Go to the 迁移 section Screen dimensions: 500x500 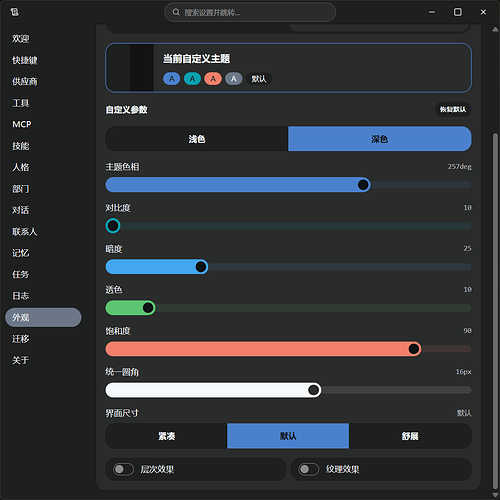point(21,339)
